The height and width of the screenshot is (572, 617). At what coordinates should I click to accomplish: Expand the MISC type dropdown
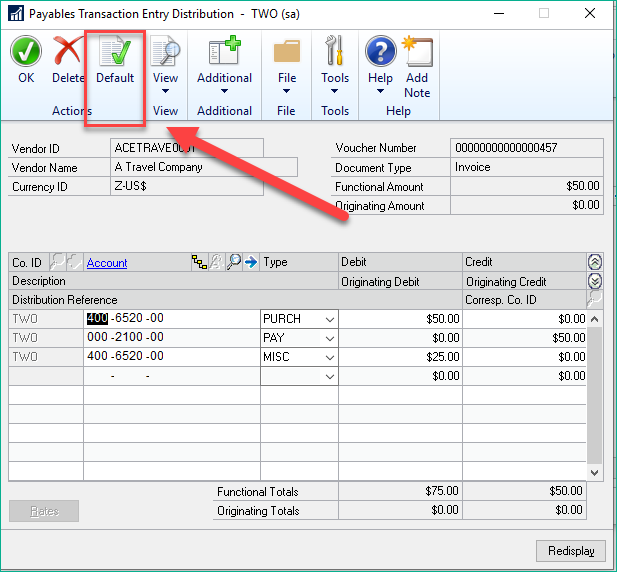pyautogui.click(x=329, y=357)
